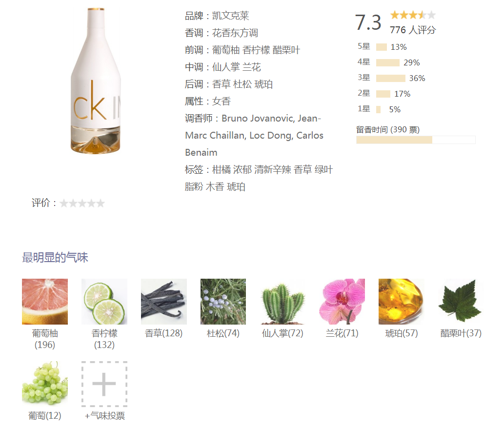Click the 花香东方调 fragrance family link
This screenshot has width=504, height=430.
pos(235,33)
